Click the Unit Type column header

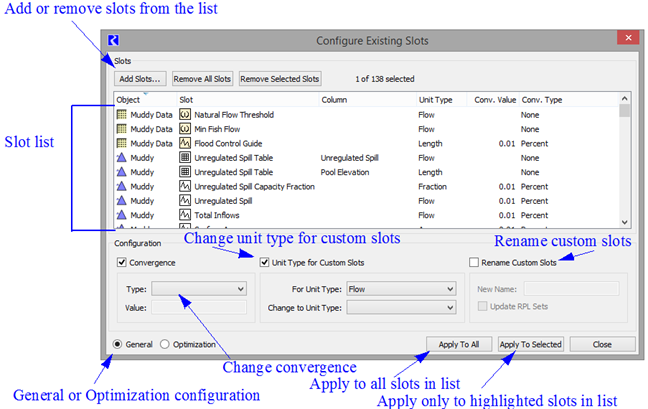435,100
